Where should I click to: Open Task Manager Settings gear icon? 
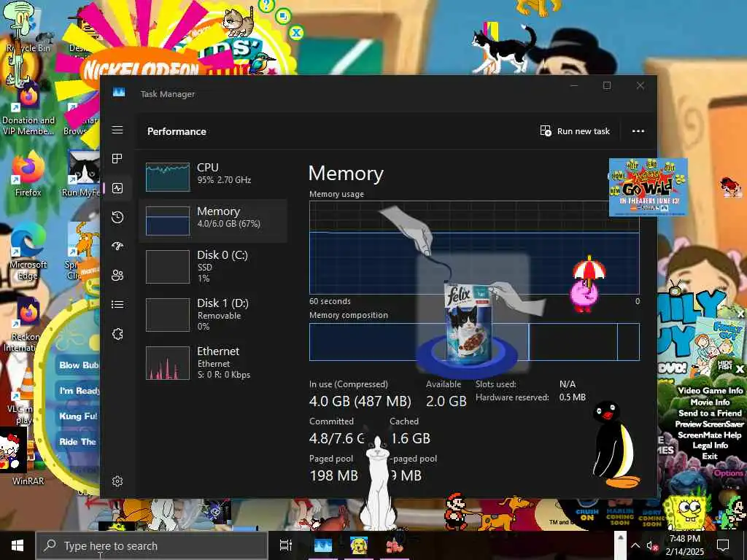[x=117, y=481]
